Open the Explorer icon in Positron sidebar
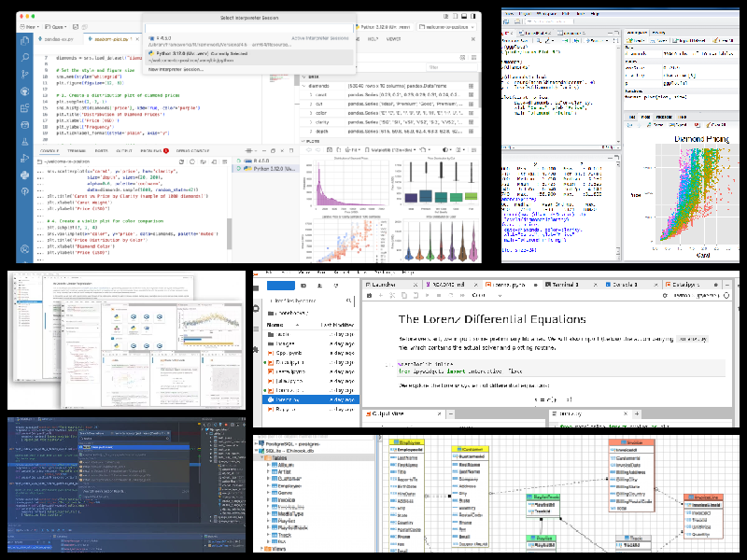 [24, 41]
